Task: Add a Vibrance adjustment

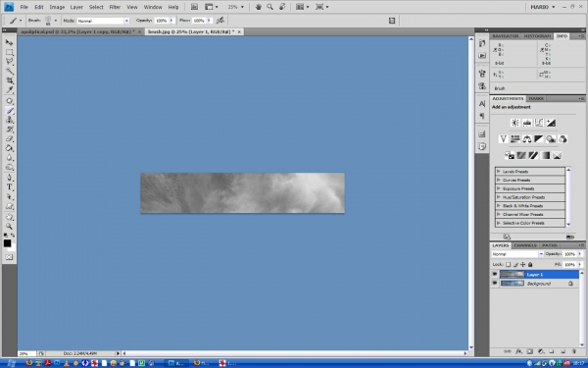Action: point(504,139)
